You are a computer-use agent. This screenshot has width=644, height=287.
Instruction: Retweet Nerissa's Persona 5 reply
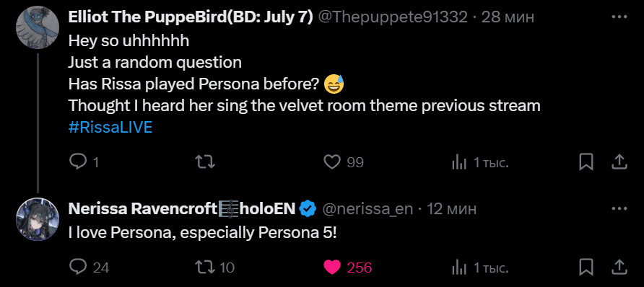pos(204,268)
